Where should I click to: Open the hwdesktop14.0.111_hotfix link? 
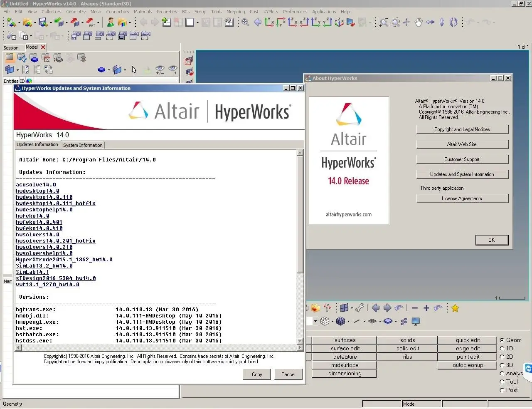click(x=56, y=203)
